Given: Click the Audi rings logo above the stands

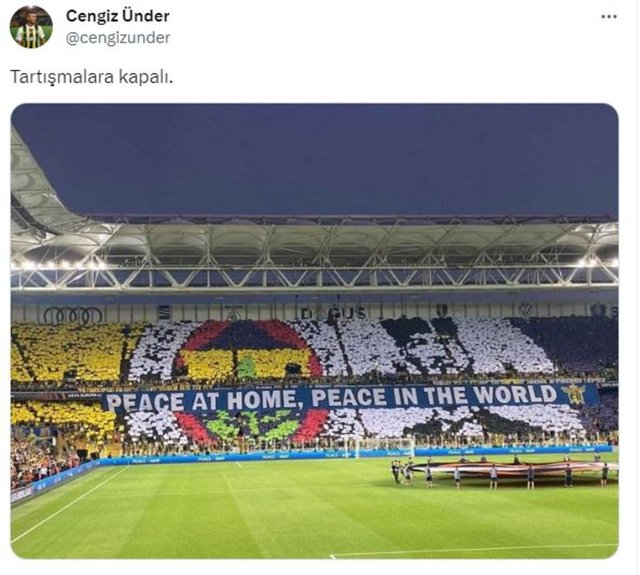Looking at the screenshot, I should [x=73, y=315].
